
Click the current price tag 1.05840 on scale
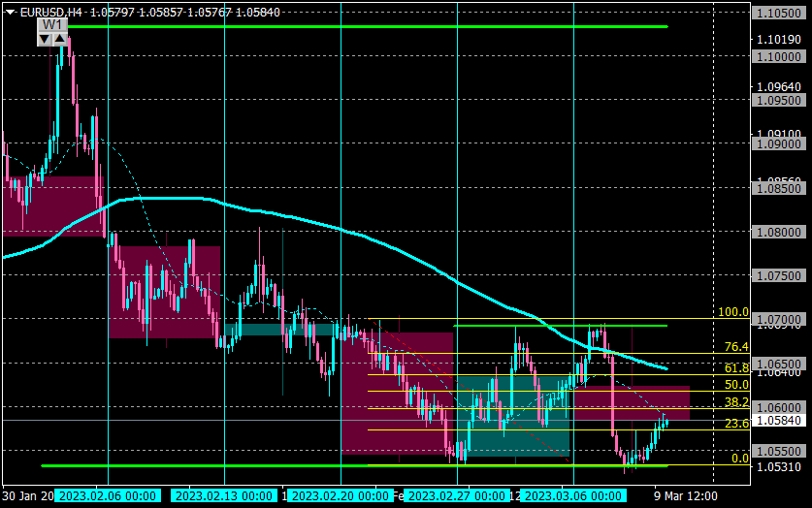tap(779, 421)
